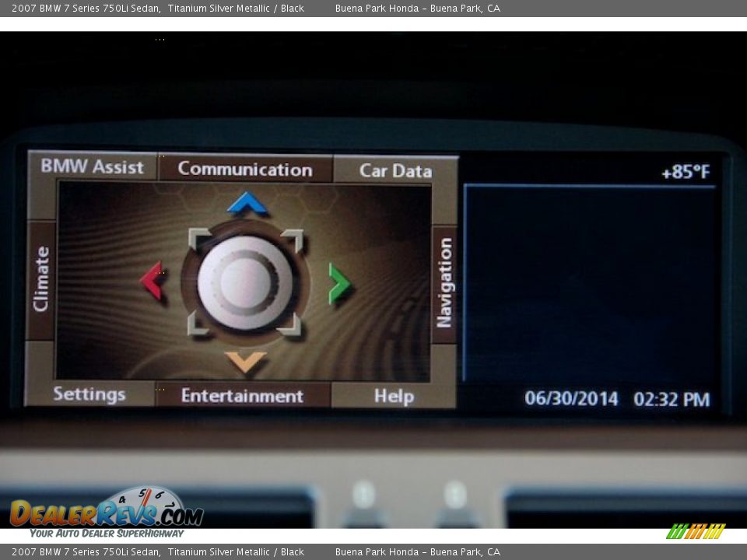Click the 02:32 PM clock
Image resolution: width=747 pixels, height=560 pixels.
(x=672, y=400)
